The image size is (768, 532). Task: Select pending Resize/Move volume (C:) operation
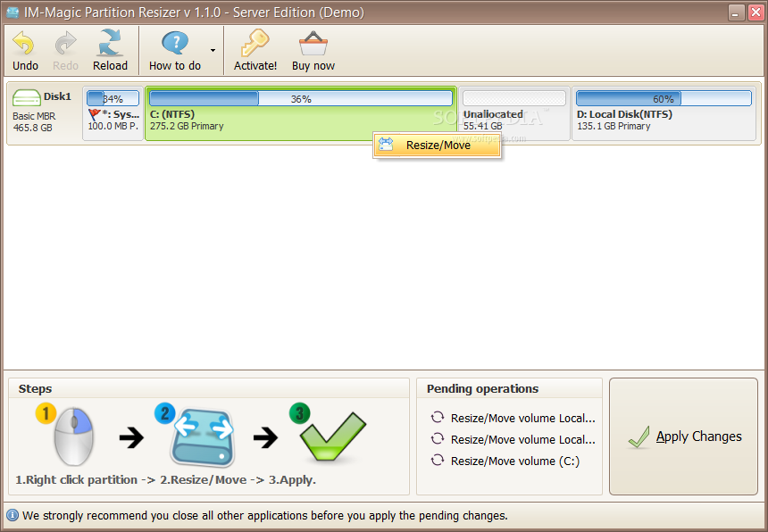point(514,461)
